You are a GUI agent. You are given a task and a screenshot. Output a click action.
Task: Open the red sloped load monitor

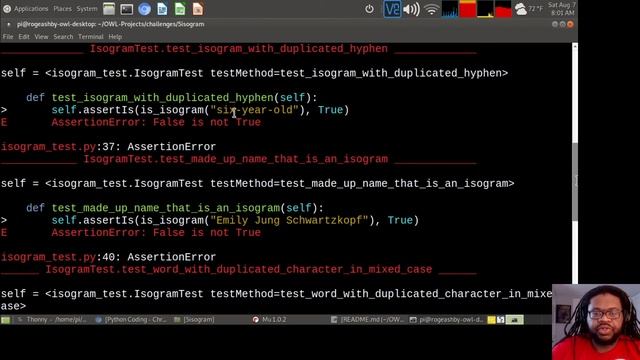click(x=503, y=9)
